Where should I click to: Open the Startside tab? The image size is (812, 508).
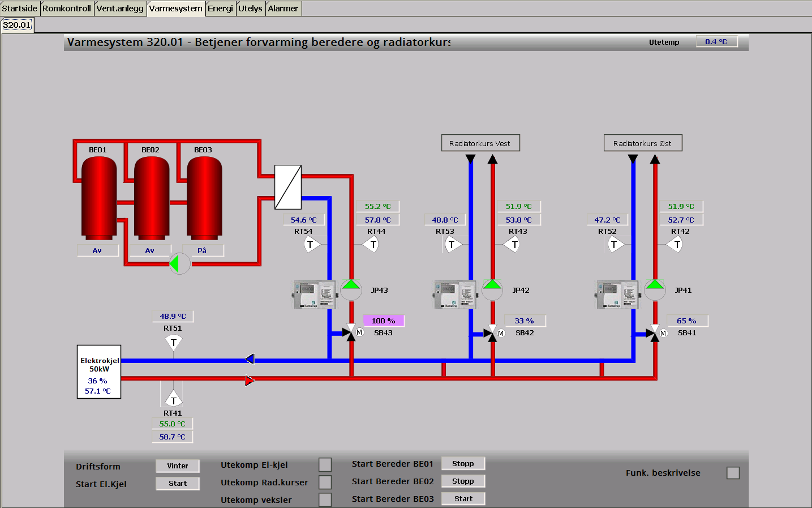[19, 8]
